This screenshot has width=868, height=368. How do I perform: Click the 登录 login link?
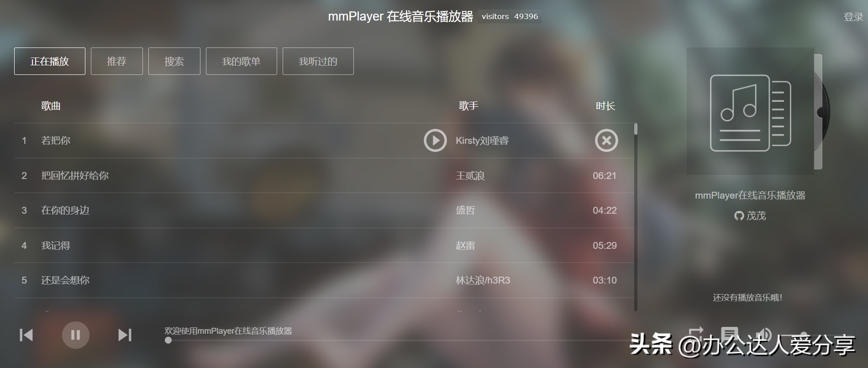[853, 17]
